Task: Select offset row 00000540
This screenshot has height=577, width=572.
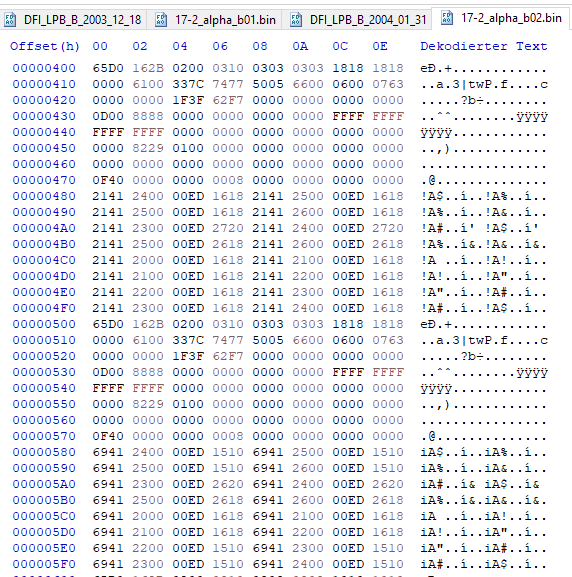Action: pyautogui.click(x=44, y=388)
